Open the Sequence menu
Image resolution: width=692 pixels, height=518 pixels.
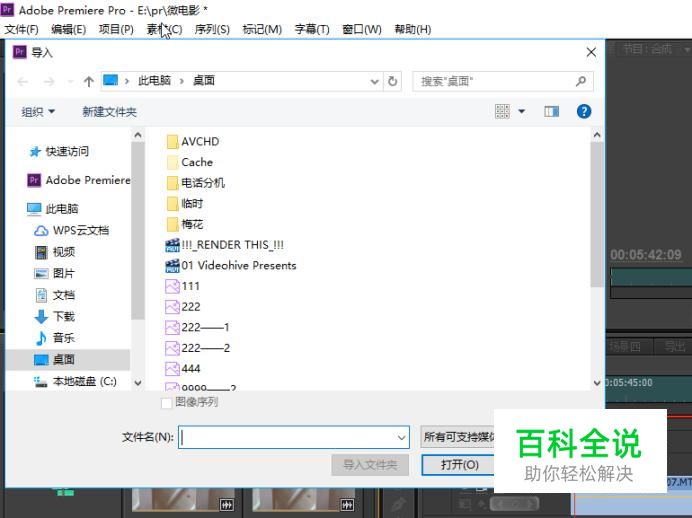click(212, 30)
